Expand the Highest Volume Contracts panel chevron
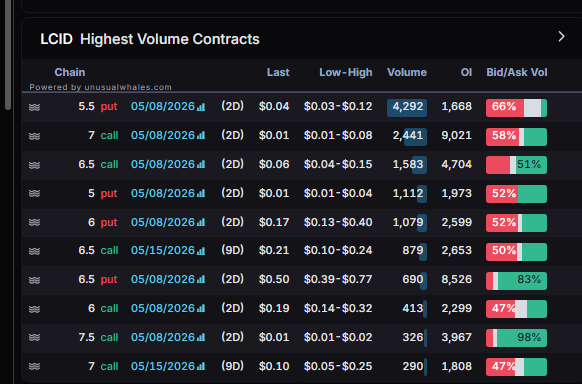 561,36
